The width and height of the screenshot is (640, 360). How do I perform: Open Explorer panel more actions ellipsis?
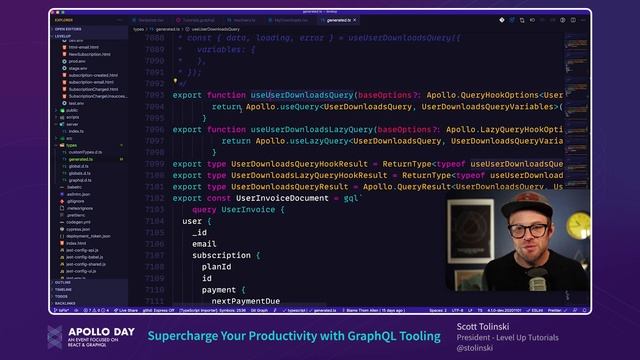tap(120, 20)
